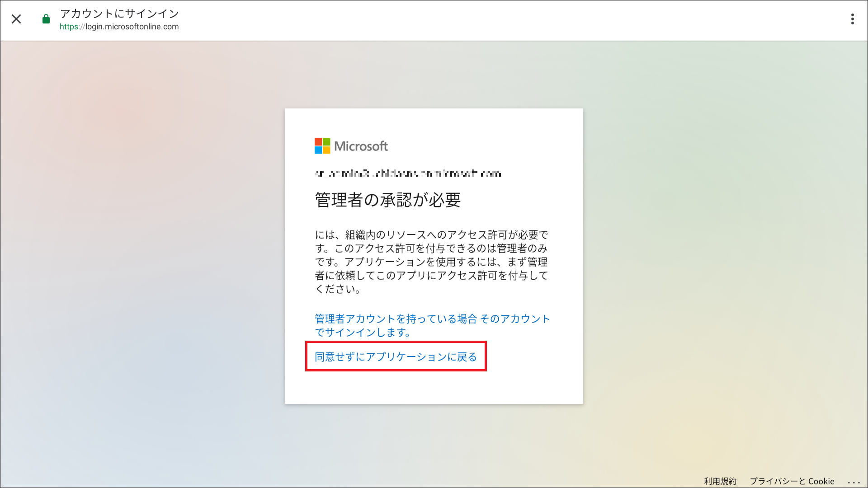Viewport: 868px width, 488px height.
Task: Click the Microsoft four-color squares logo
Action: pos(322,146)
